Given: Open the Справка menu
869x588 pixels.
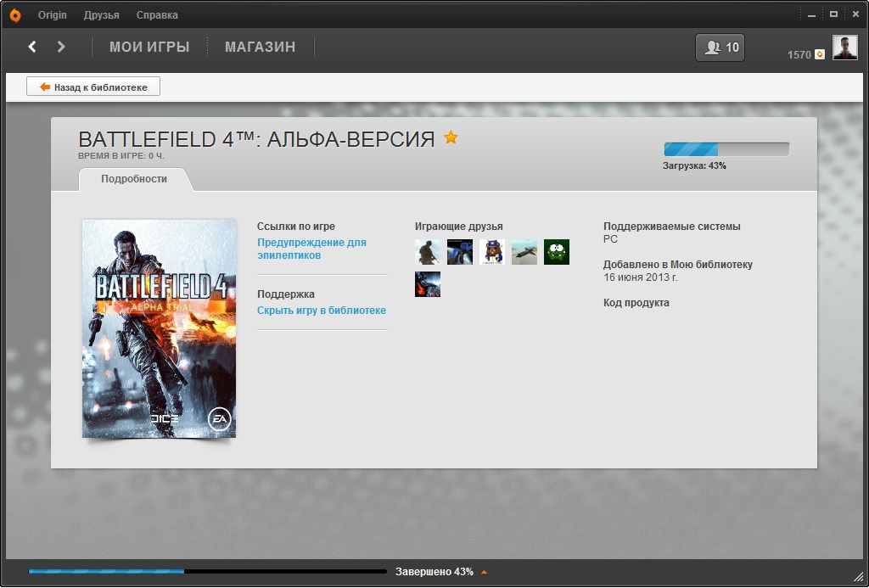Looking at the screenshot, I should 157,15.
